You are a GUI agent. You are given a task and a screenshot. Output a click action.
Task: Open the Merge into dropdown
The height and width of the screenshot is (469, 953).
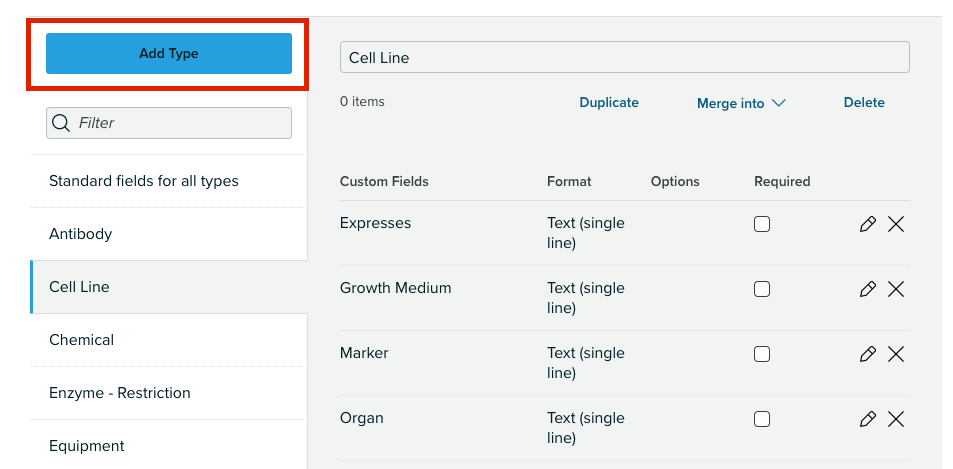[741, 103]
